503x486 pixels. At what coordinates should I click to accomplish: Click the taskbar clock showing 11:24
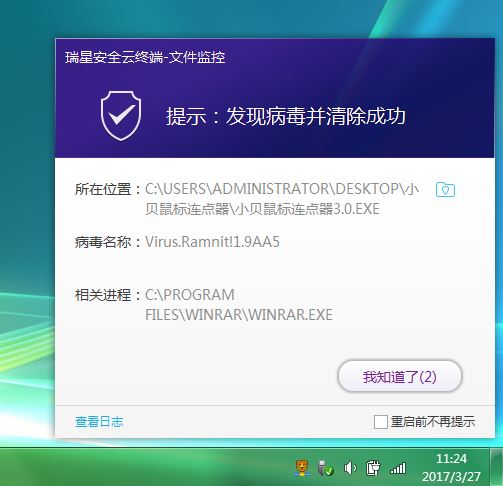point(451,459)
